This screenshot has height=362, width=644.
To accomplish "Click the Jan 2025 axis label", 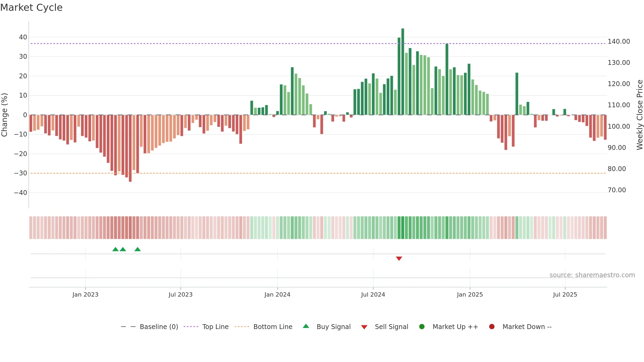I will (470, 294).
